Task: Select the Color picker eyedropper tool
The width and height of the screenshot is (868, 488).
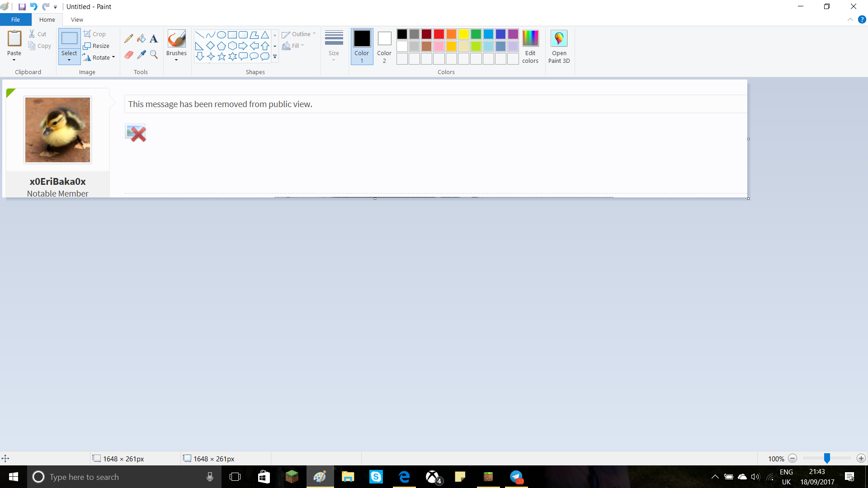Action: pyautogui.click(x=142, y=55)
